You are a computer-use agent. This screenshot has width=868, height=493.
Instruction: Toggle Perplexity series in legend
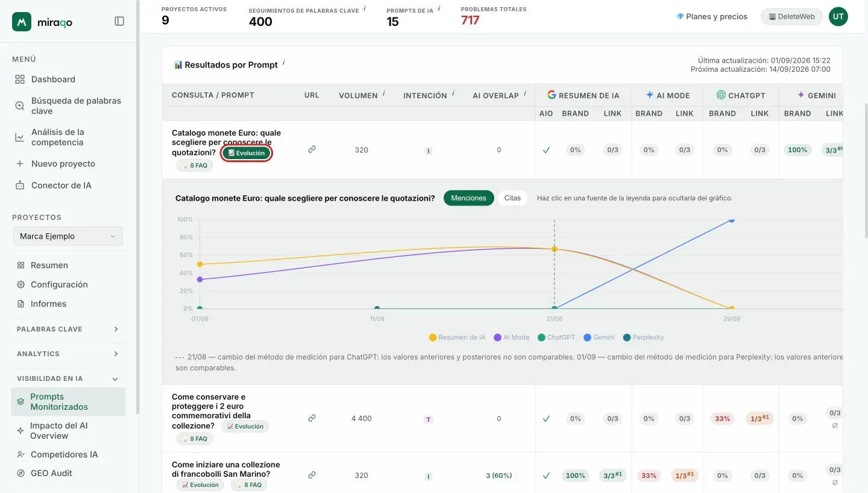click(643, 338)
